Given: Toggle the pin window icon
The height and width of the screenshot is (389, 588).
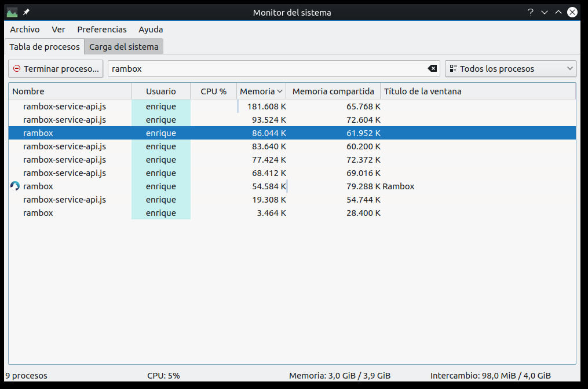Looking at the screenshot, I should click(26, 12).
